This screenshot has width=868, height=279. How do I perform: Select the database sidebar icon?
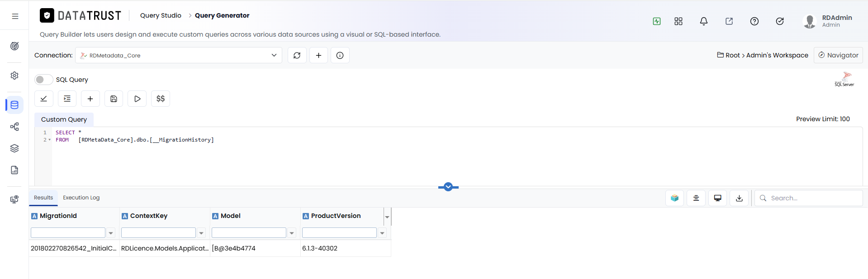[14, 105]
